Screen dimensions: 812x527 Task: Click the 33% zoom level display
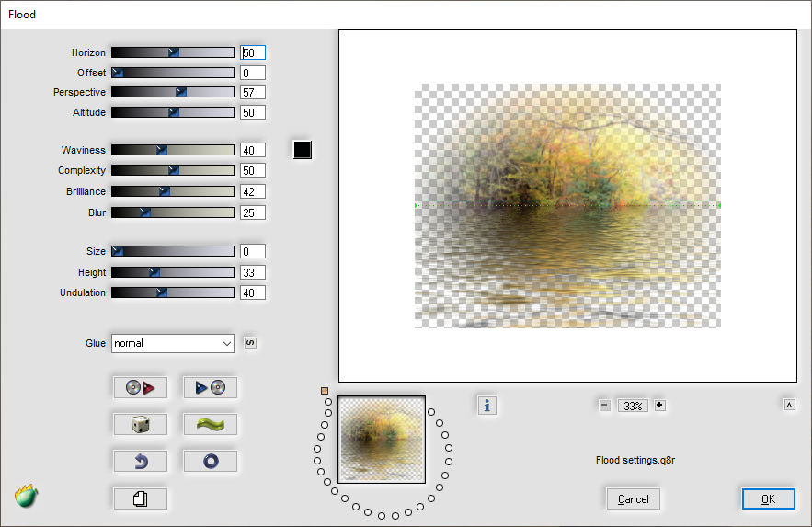pyautogui.click(x=633, y=406)
